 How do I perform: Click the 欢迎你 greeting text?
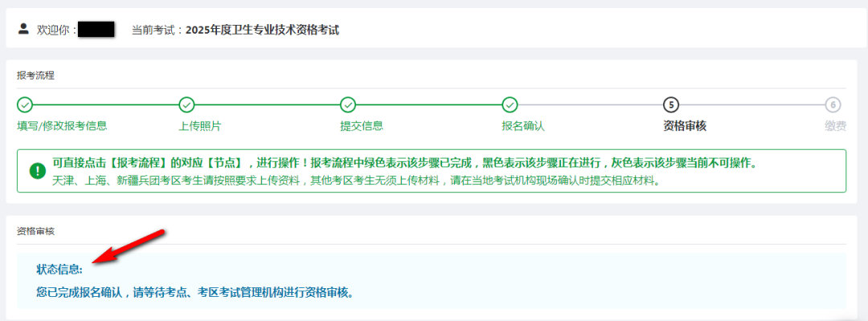(56, 30)
